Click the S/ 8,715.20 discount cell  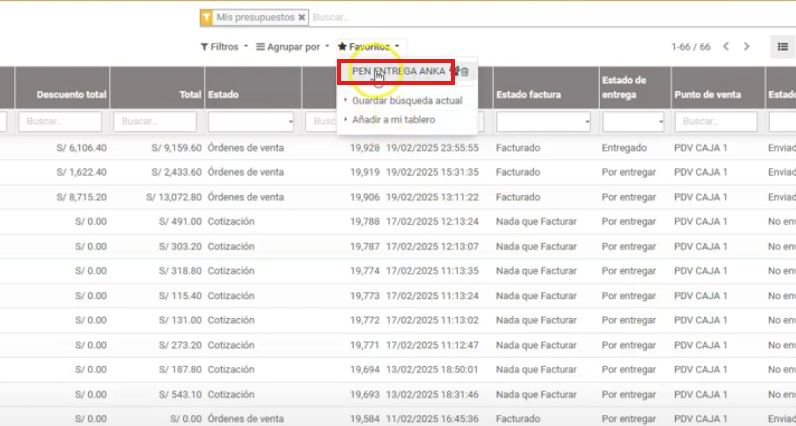82,197
